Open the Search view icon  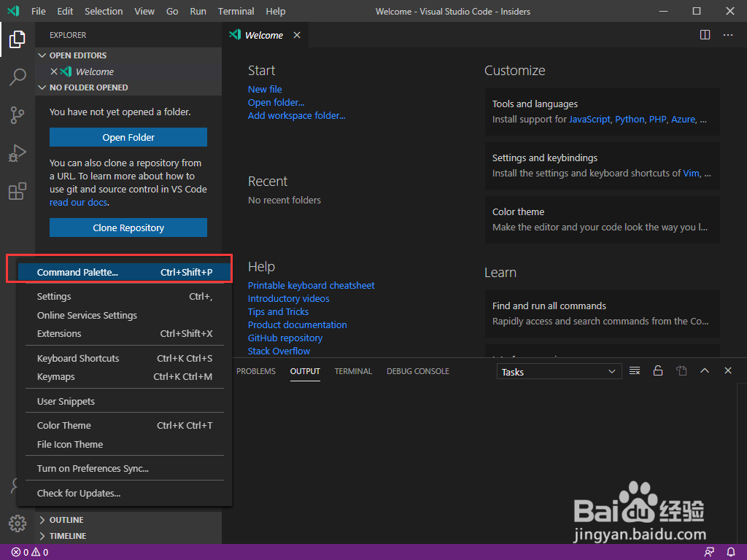18,77
